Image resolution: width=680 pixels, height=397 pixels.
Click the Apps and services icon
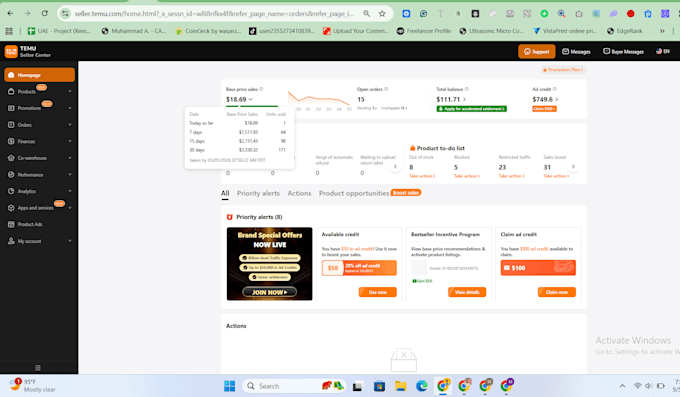[11, 208]
